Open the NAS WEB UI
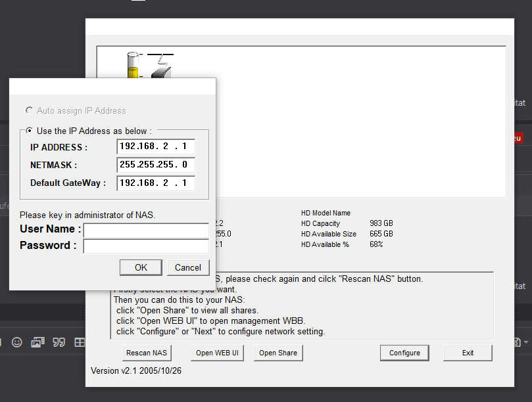This screenshot has height=402, width=532. [x=217, y=353]
